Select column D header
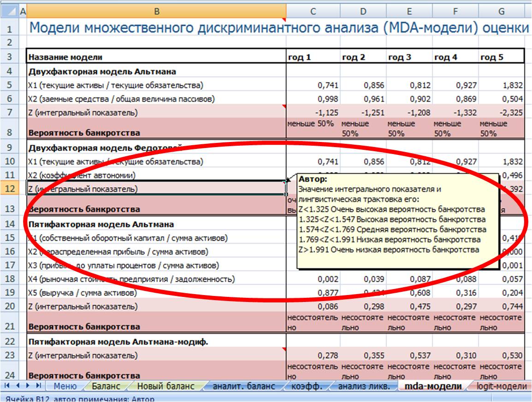Image resolution: width=532 pixels, height=402 pixels. click(x=363, y=12)
